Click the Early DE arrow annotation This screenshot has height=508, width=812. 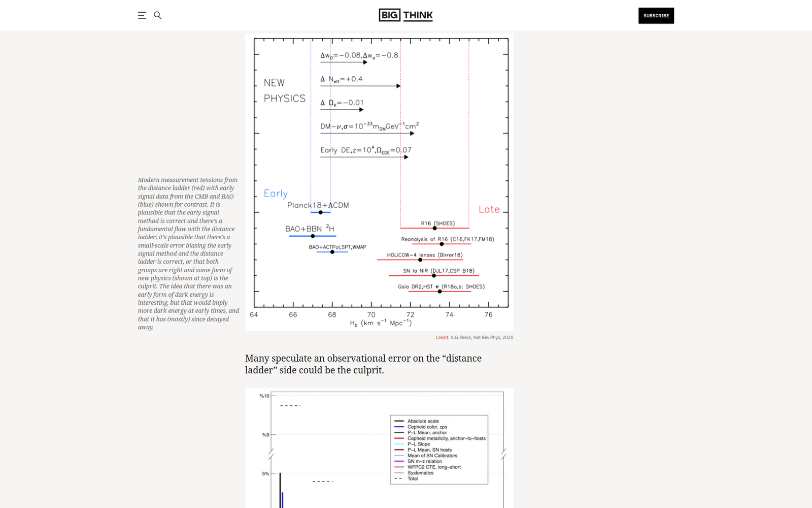tap(364, 156)
